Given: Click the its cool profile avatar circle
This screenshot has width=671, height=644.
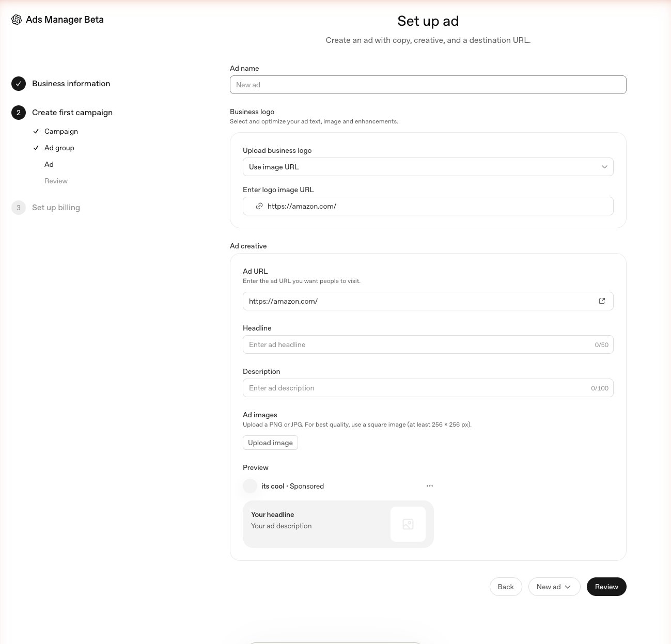Looking at the screenshot, I should click(250, 486).
